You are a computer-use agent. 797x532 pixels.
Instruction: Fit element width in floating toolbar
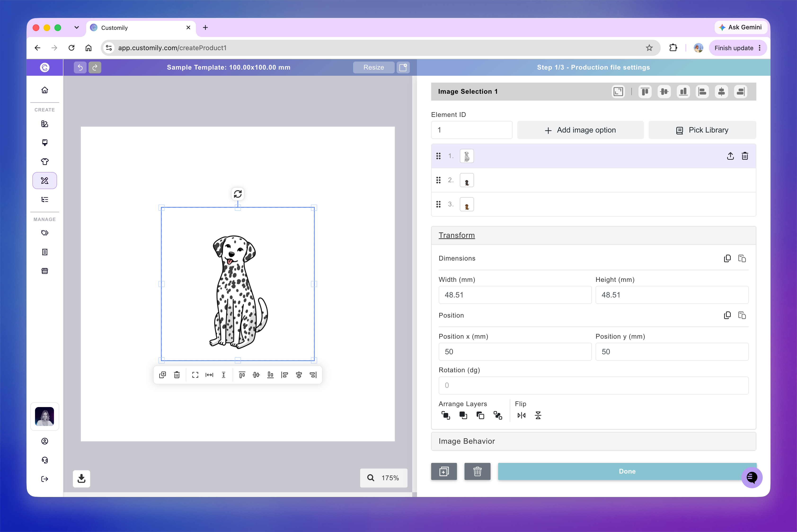click(209, 375)
